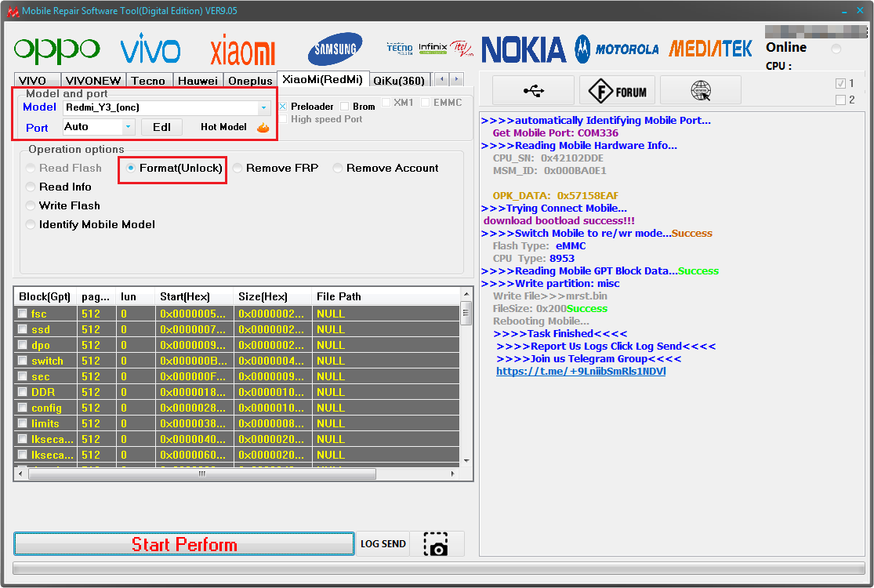This screenshot has height=588, width=874.
Task: Open the Model dropdown list
Action: (263, 107)
